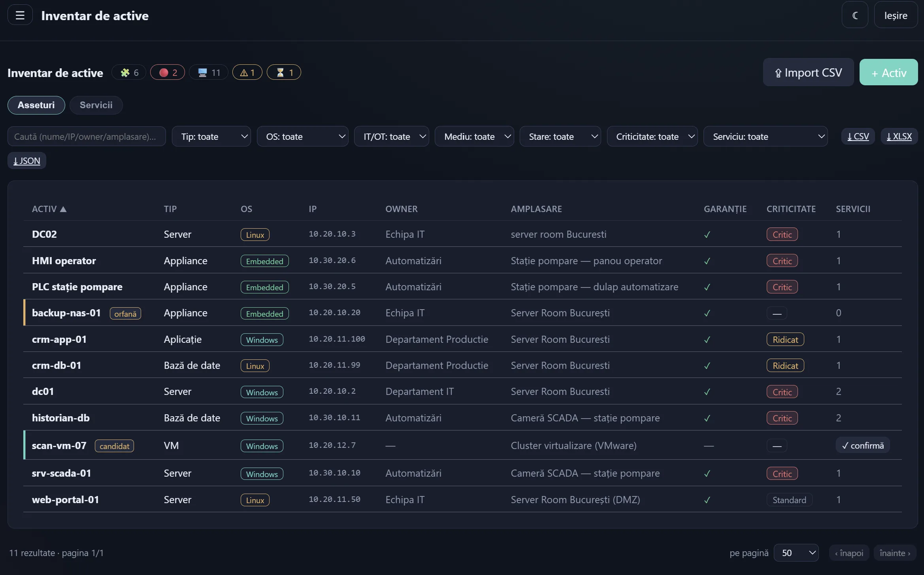Click the Ieșire logout button
This screenshot has height=575, width=924.
tap(896, 15)
